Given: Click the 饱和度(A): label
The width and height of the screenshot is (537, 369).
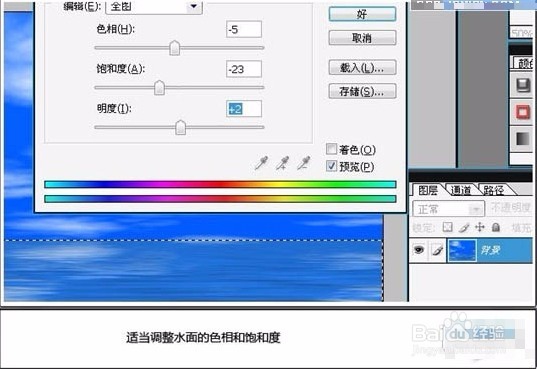Looking at the screenshot, I should pyautogui.click(x=121, y=69).
